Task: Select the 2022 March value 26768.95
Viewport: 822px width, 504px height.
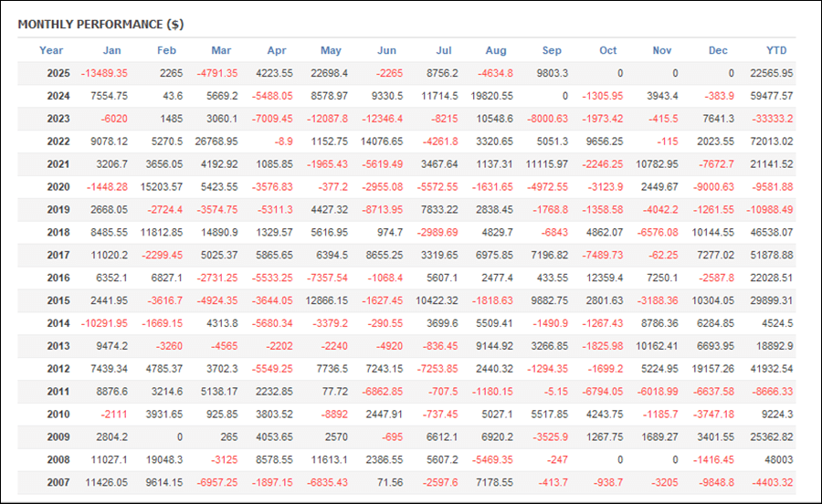Action: click(x=216, y=142)
